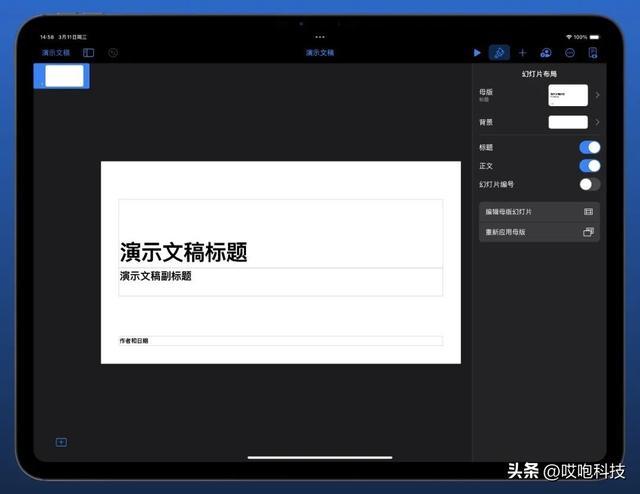Add a new slide with bottom-left plus button
The height and width of the screenshot is (494, 640).
61,442
